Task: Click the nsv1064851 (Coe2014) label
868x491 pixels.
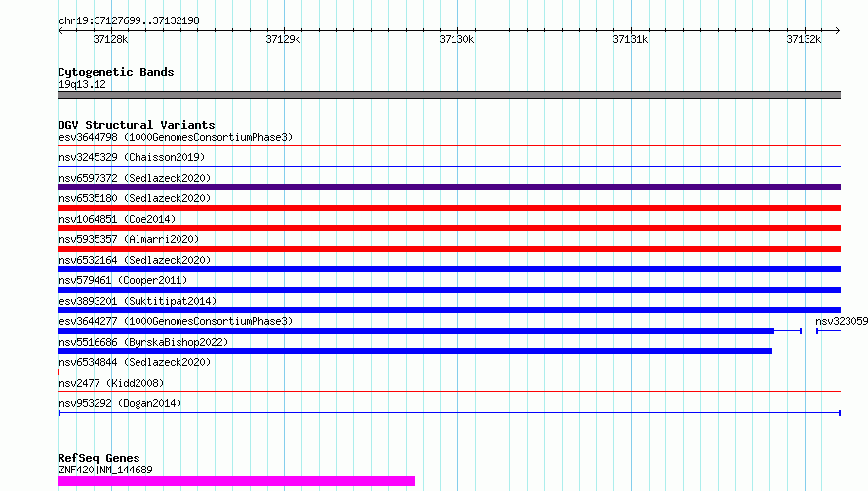Action: [117, 219]
